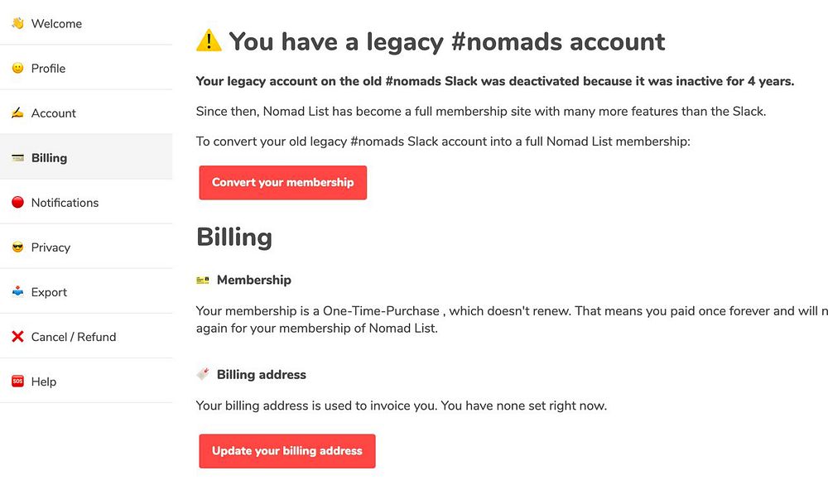Screen dimensions: 828x504
Task: Switch to the Account tab
Action: (54, 113)
